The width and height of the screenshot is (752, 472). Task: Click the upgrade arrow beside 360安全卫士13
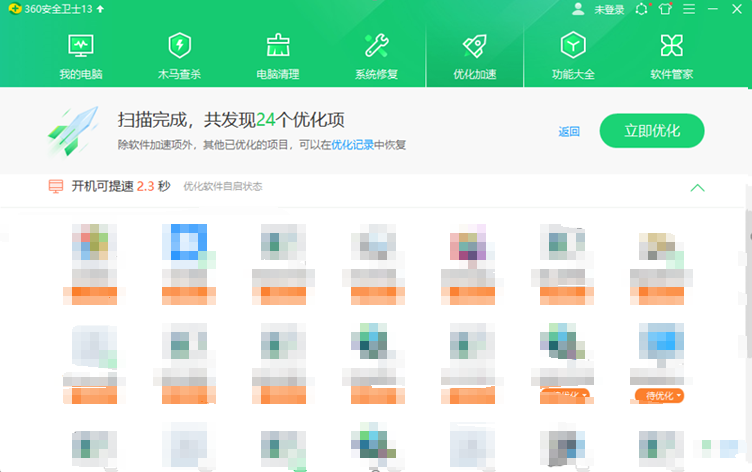[x=100, y=9]
